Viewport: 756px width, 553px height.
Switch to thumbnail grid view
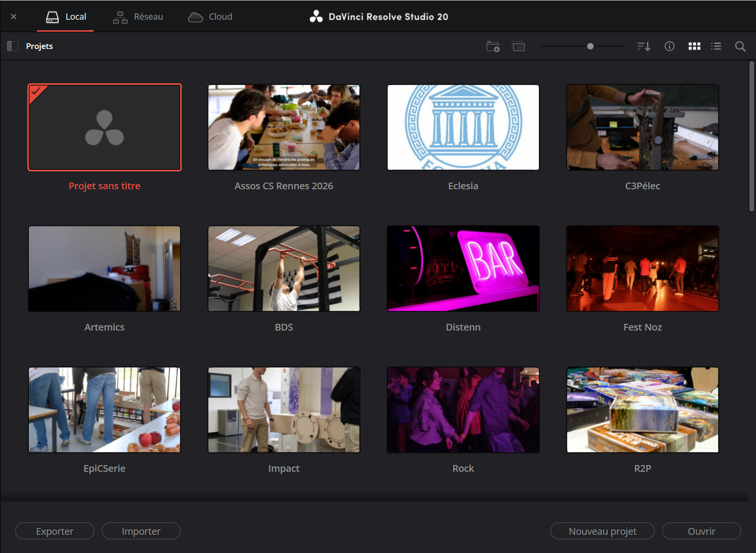(x=694, y=46)
